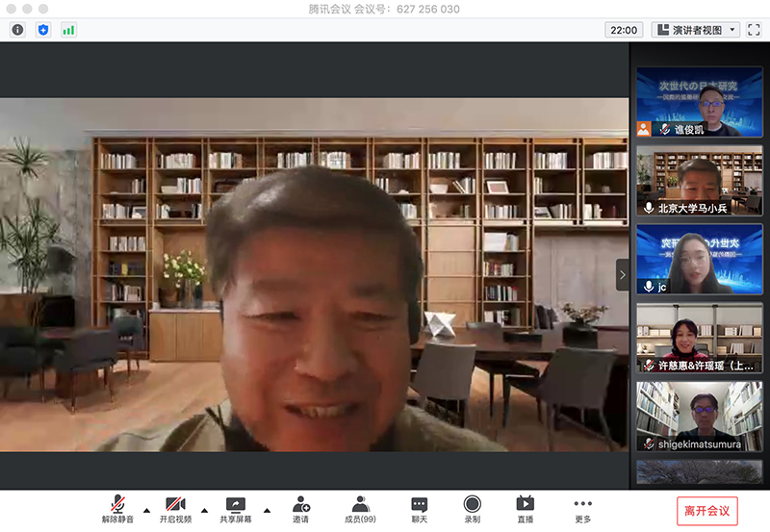Expand video options arrow beside 开启视频
The height and width of the screenshot is (532, 770).
204,510
